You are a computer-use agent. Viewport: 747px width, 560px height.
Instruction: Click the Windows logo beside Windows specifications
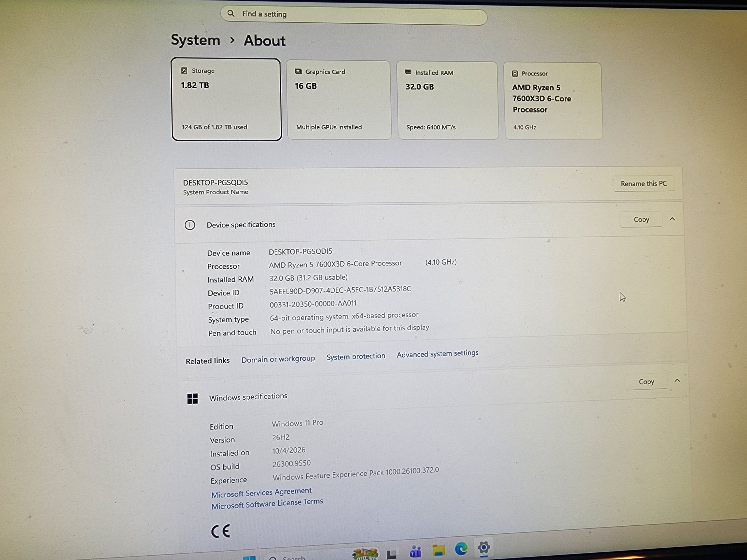point(193,398)
